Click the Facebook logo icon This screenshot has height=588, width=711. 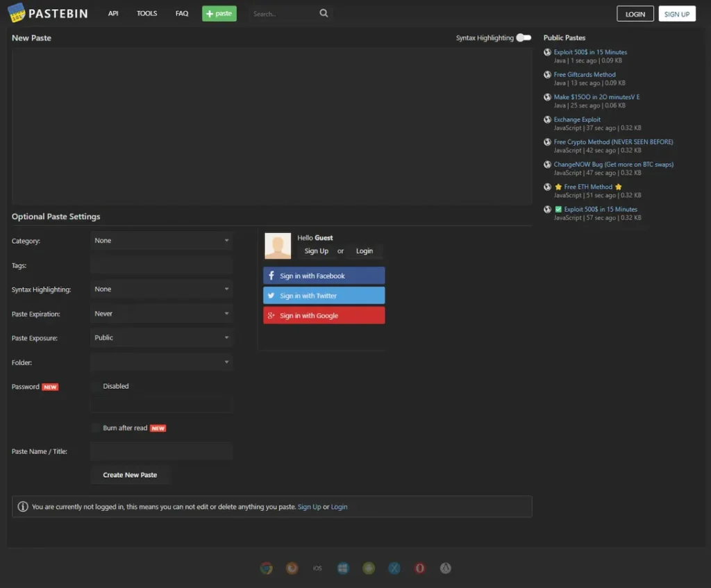[271, 275]
